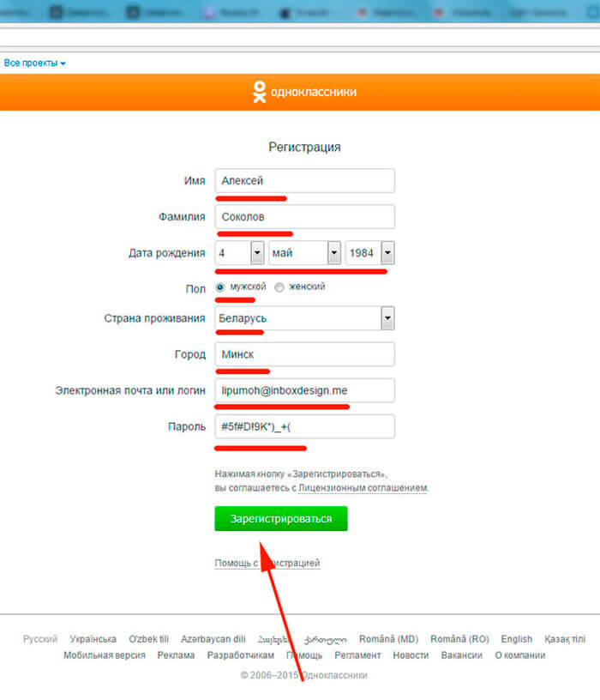Open the Реклама footer link
The image size is (600, 700).
click(x=177, y=655)
